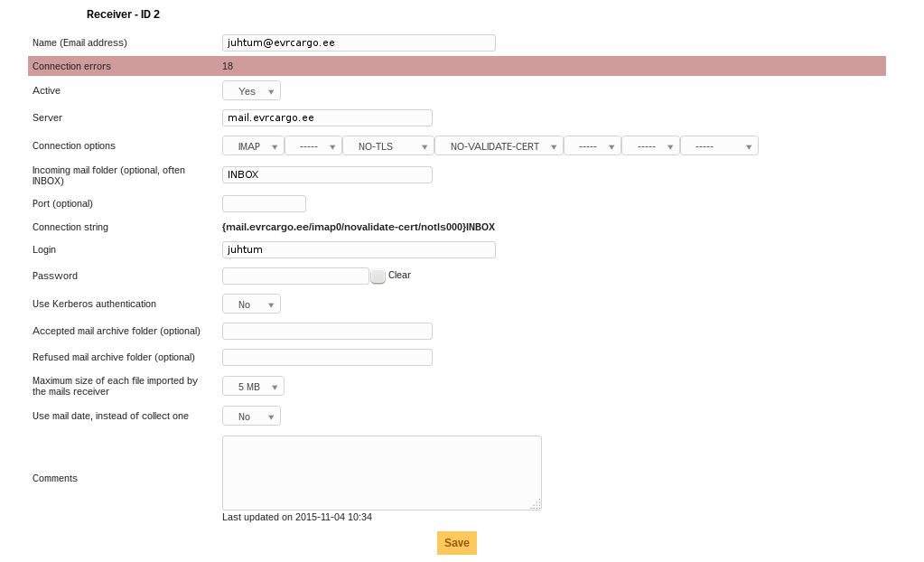Open Use mail date dropdown

coord(251,417)
